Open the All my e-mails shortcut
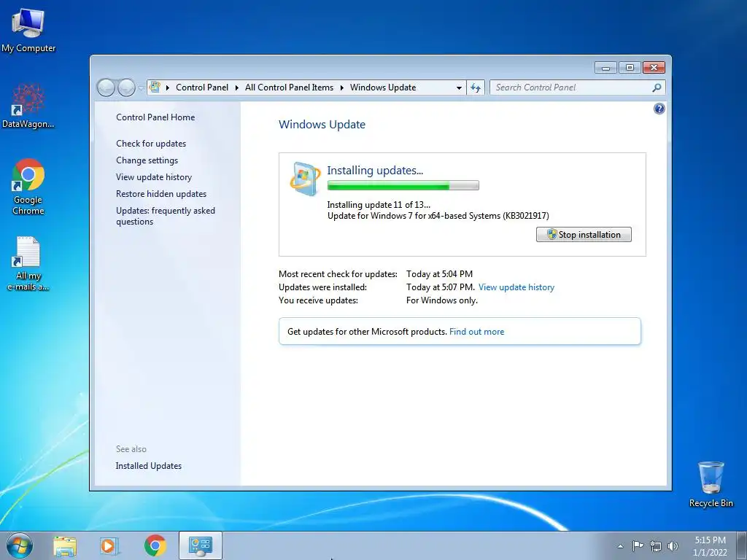 pyautogui.click(x=28, y=263)
